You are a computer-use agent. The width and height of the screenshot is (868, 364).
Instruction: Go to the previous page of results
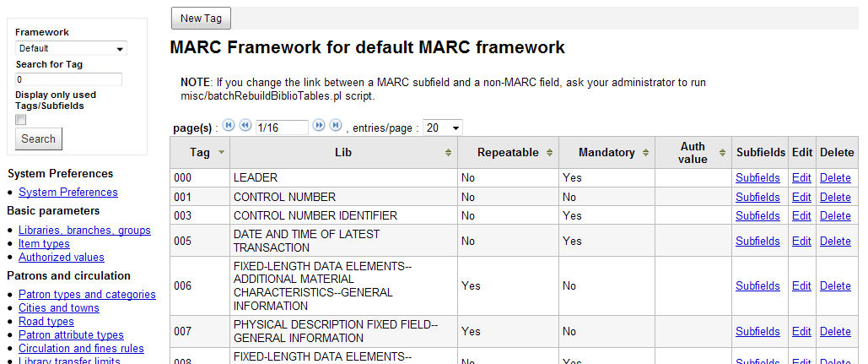tap(245, 126)
